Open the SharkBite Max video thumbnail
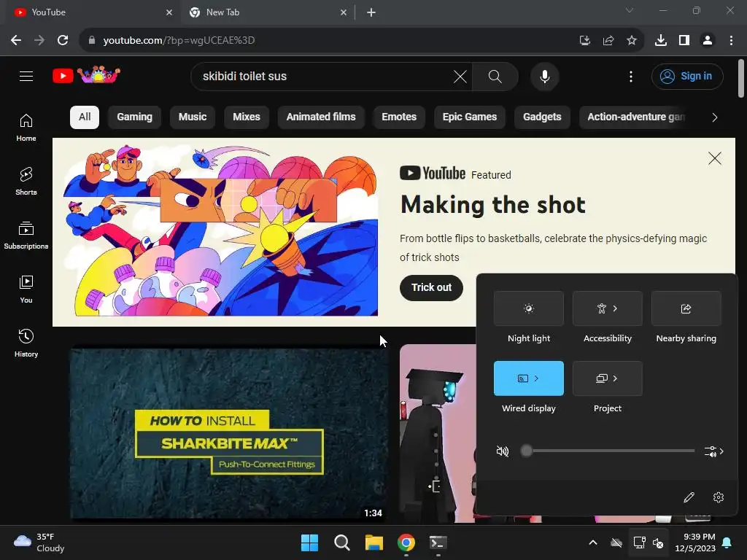Screen dimensions: 747x560 pos(229,433)
